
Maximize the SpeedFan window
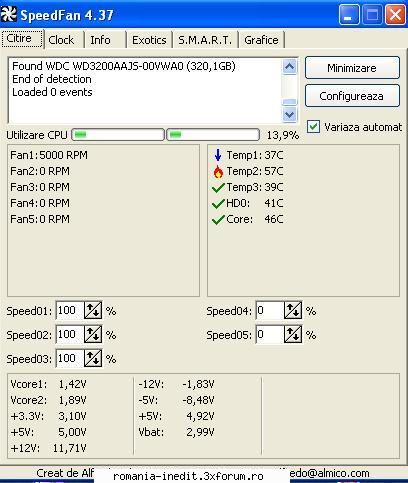click(372, 15)
